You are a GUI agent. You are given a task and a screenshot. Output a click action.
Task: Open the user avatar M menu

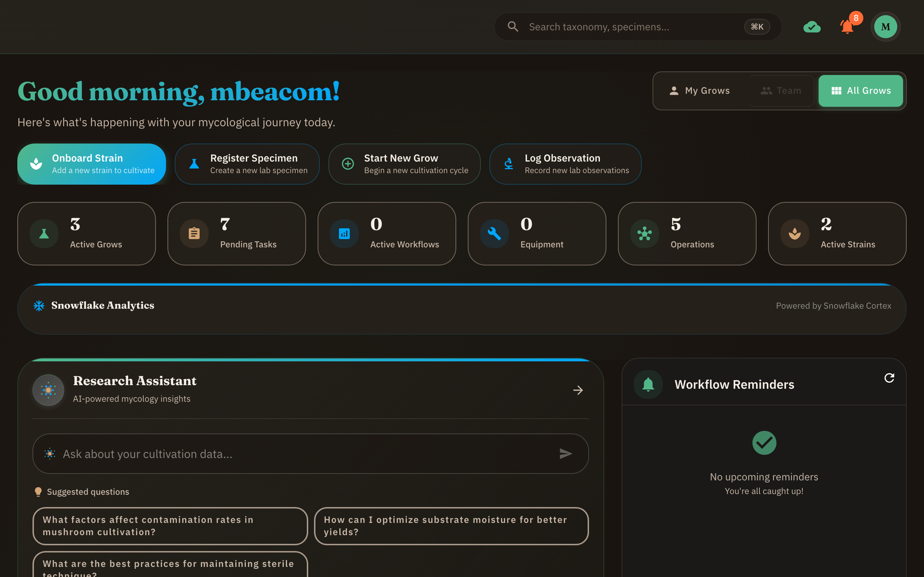click(x=885, y=27)
